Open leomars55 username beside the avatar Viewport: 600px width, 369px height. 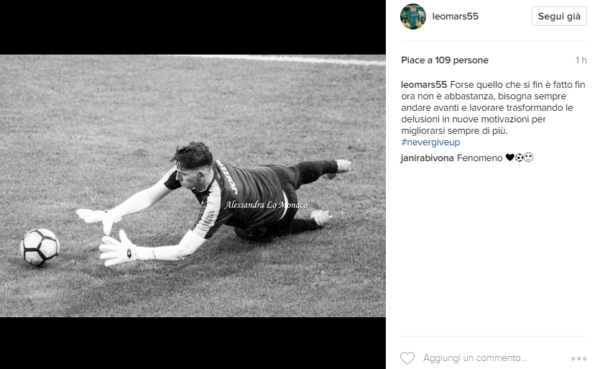pyautogui.click(x=455, y=16)
